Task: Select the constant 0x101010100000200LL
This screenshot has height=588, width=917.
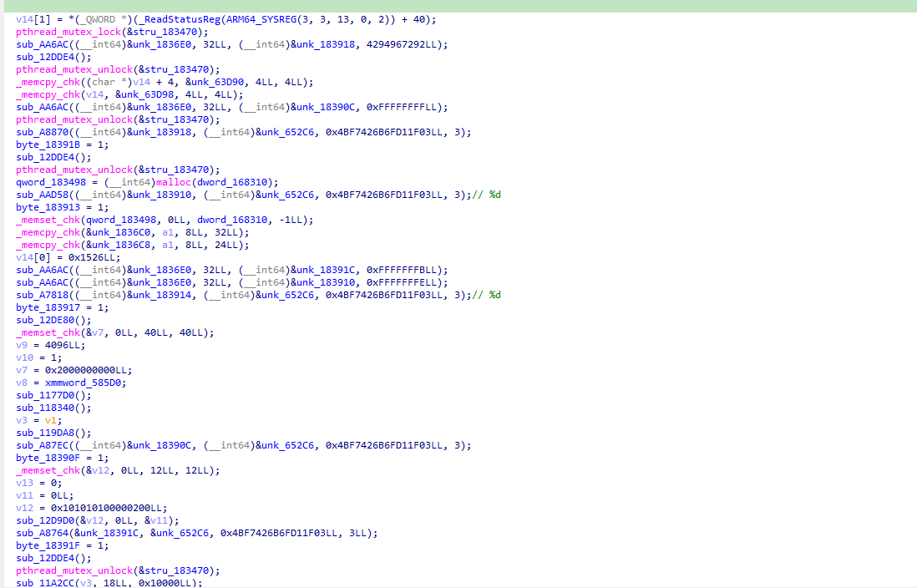Action: point(106,508)
